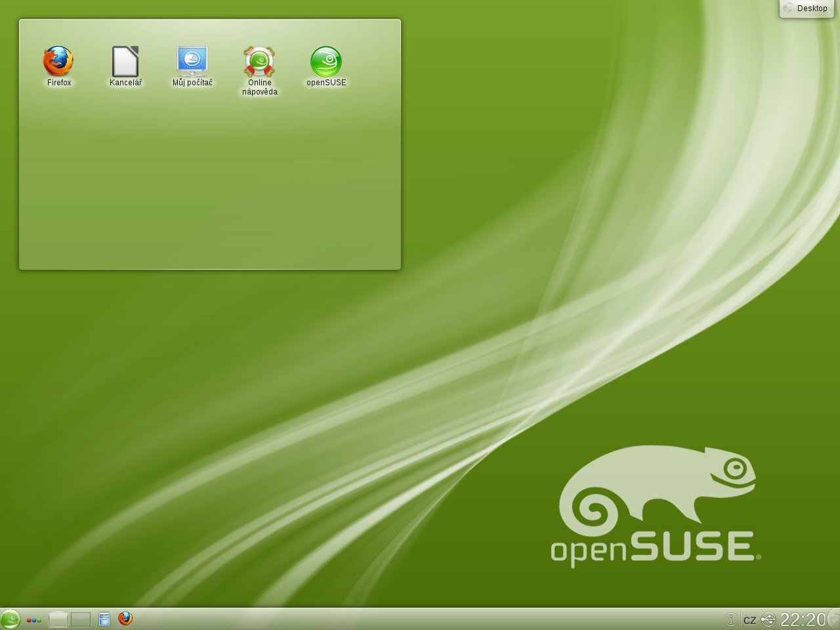The image size is (840, 630).
Task: Click the Desktop toolbox button
Action: (x=807, y=9)
